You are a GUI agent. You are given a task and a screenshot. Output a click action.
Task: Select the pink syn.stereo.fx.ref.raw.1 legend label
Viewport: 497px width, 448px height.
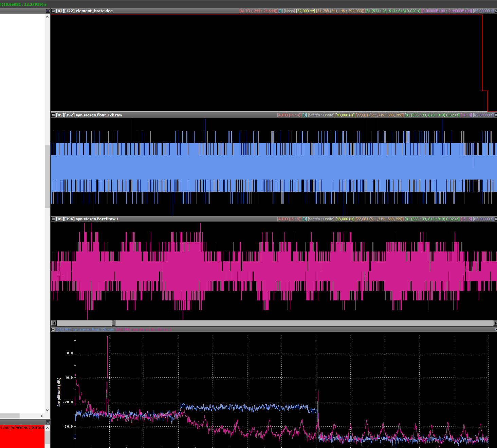143,330
